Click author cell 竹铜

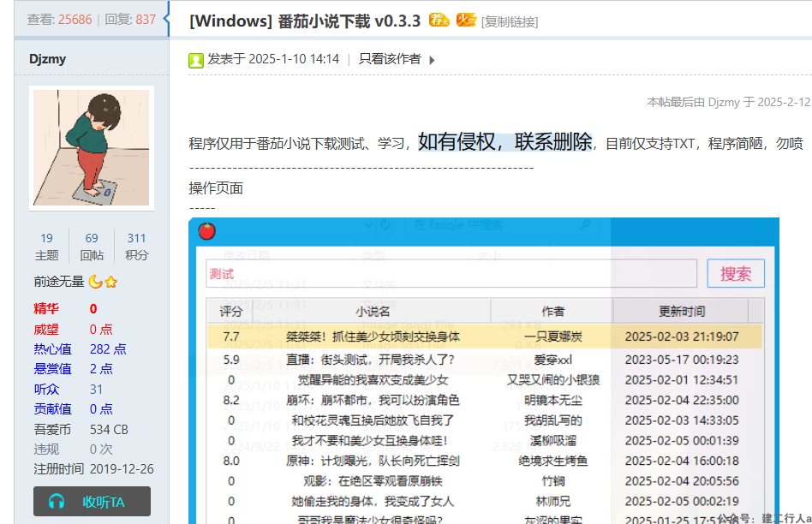(x=553, y=481)
